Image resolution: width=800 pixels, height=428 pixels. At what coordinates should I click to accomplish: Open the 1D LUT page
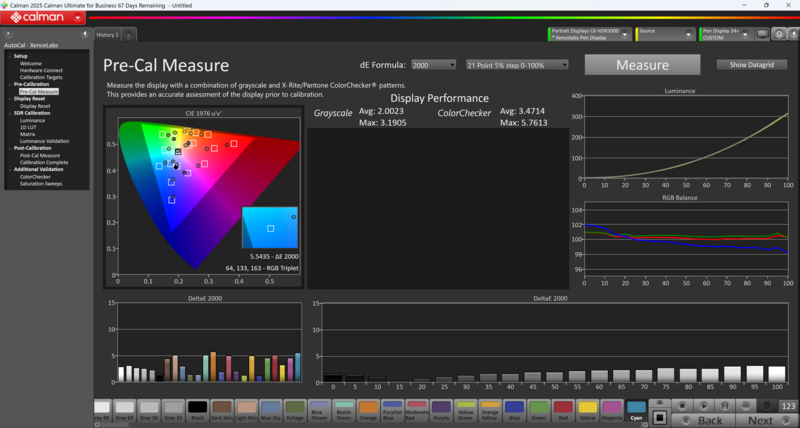pyautogui.click(x=28, y=127)
